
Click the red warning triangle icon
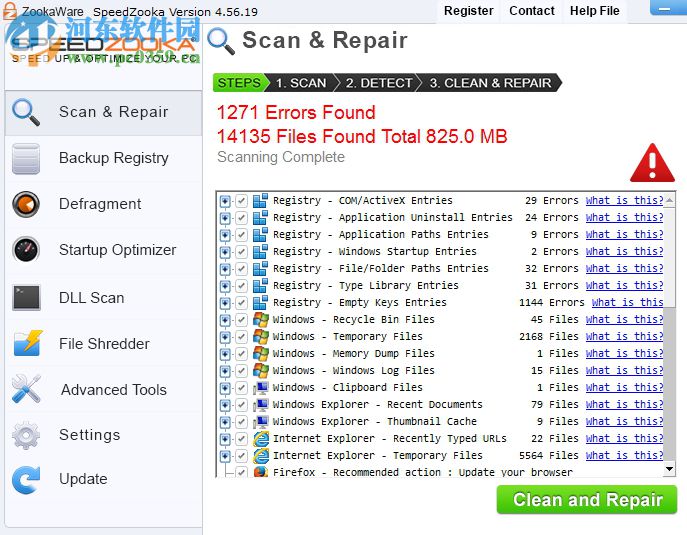coord(652,163)
